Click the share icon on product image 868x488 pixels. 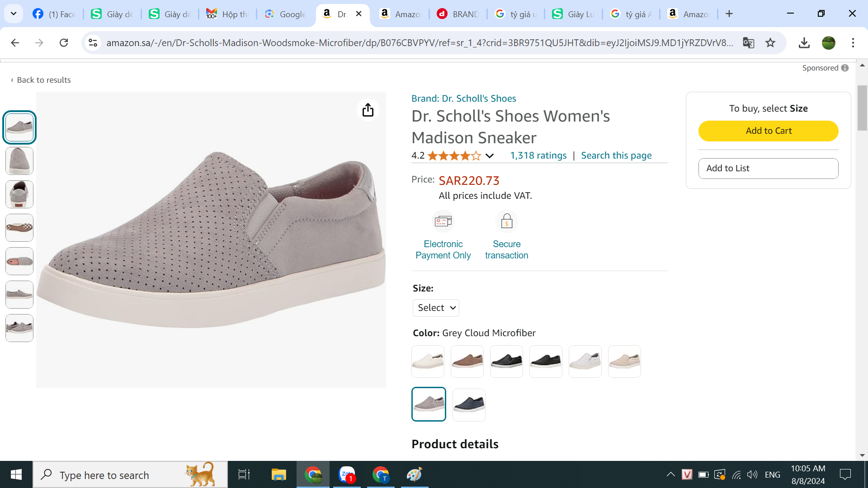click(368, 110)
